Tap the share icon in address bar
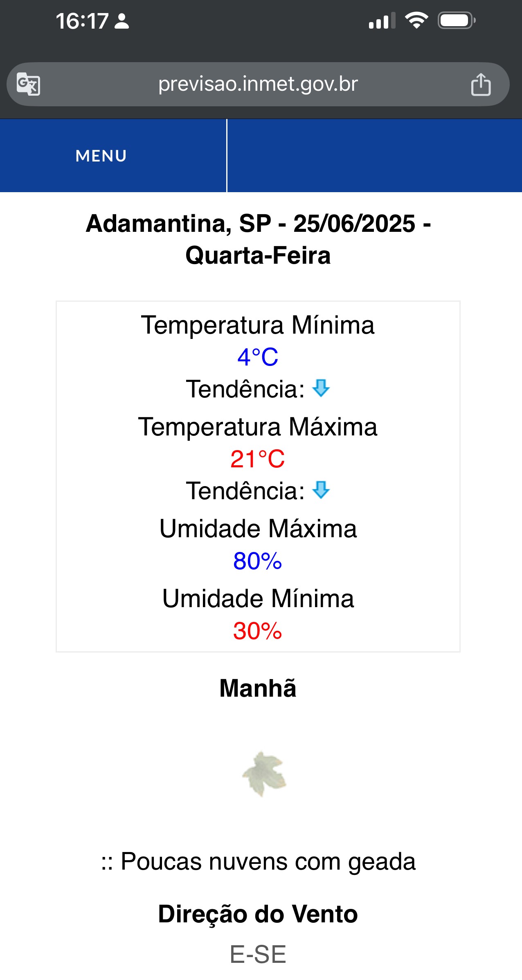 [x=481, y=84]
